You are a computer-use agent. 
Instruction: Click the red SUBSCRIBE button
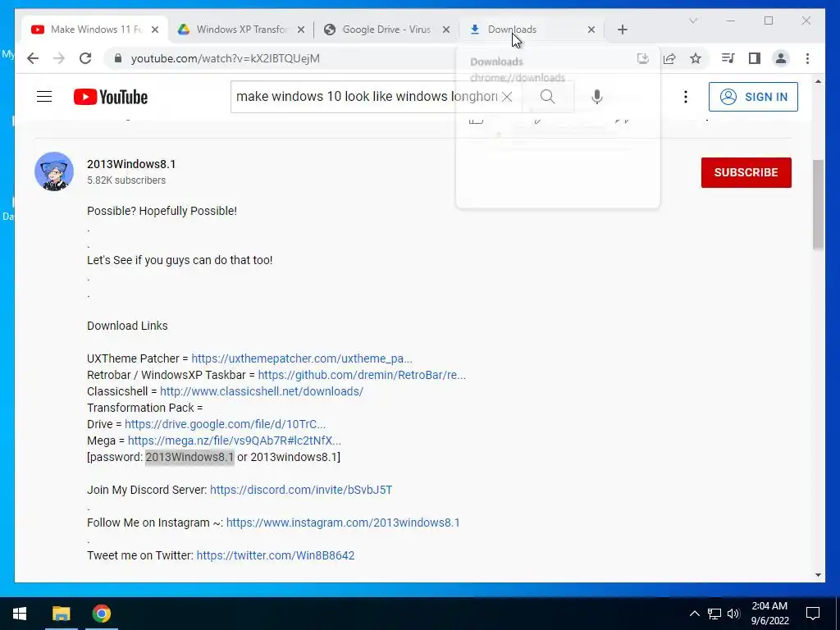click(746, 172)
